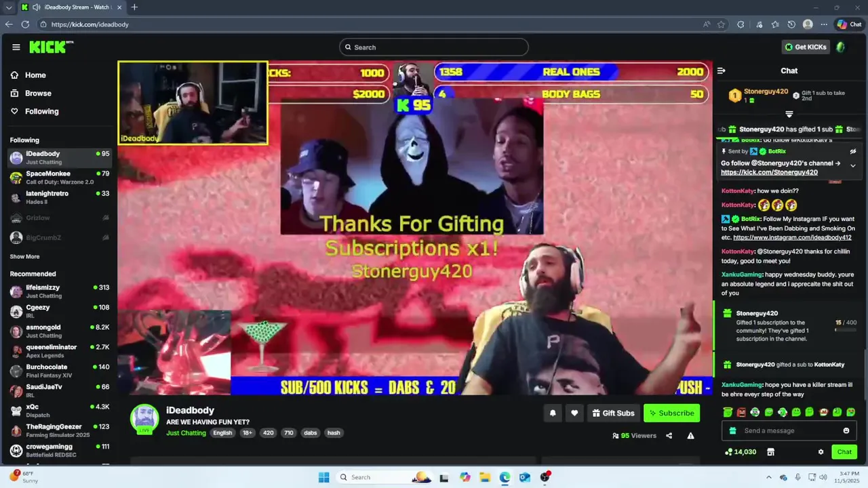
Task: Select the hash tag
Action: point(334,433)
